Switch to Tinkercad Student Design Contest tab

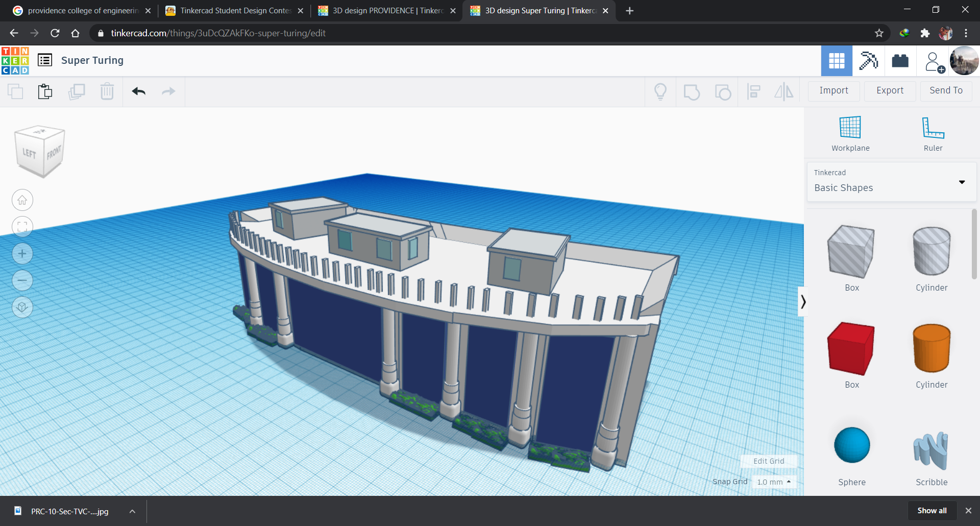pos(234,11)
